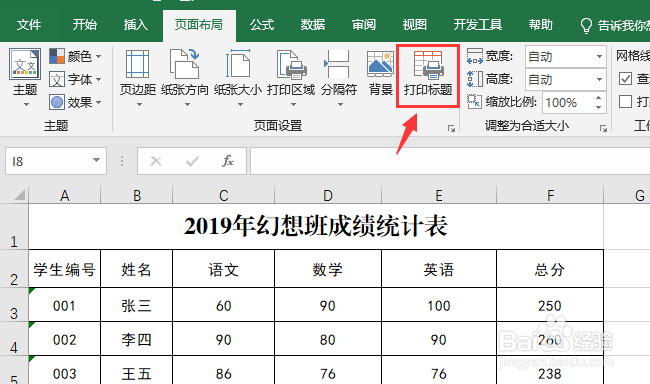Image resolution: width=650 pixels, height=384 pixels.
Task: Open the 主题 button dropdown arrow
Action: (26, 105)
